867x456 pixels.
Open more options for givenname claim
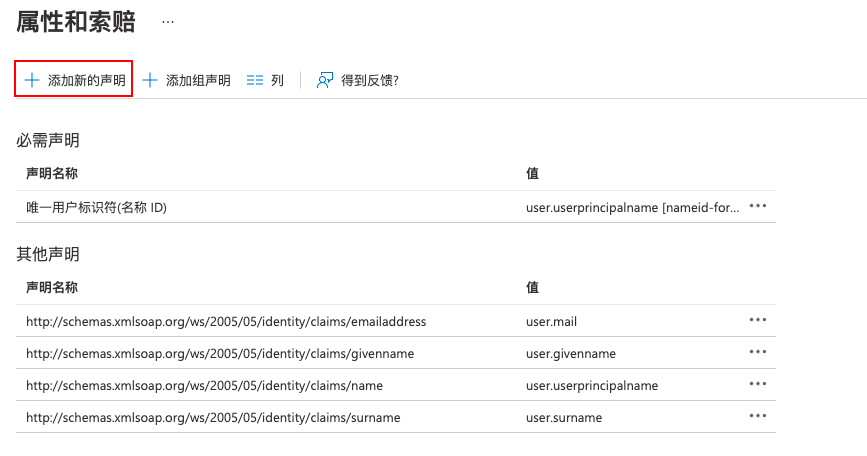coord(758,352)
